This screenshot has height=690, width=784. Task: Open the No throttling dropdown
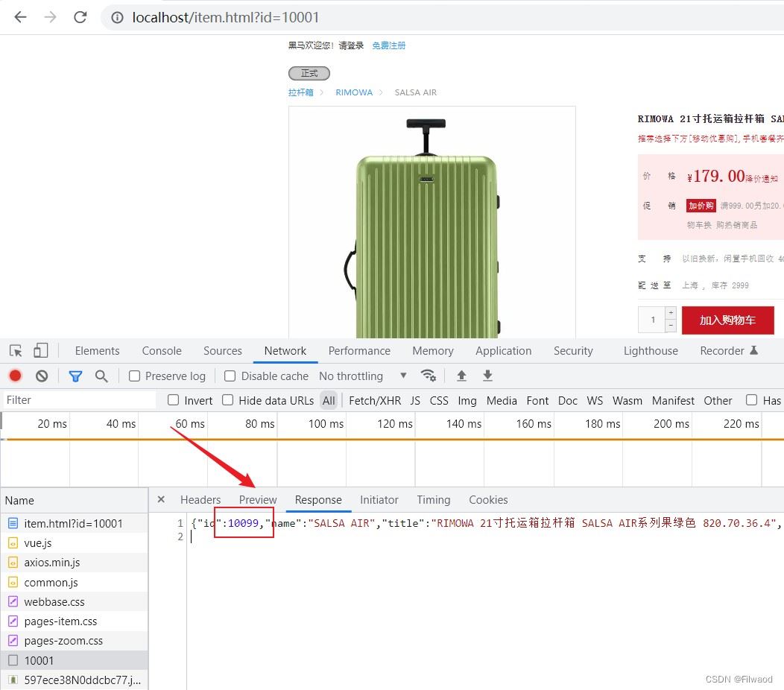(x=362, y=376)
